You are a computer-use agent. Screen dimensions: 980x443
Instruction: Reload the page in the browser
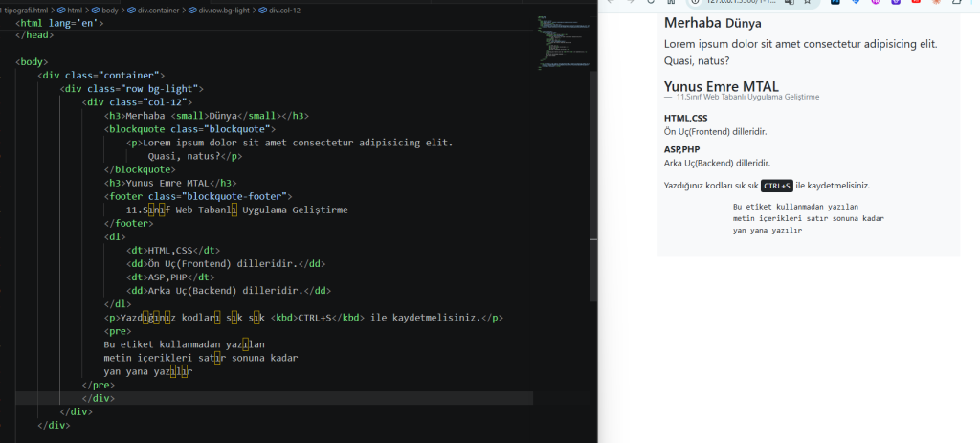click(650, 3)
